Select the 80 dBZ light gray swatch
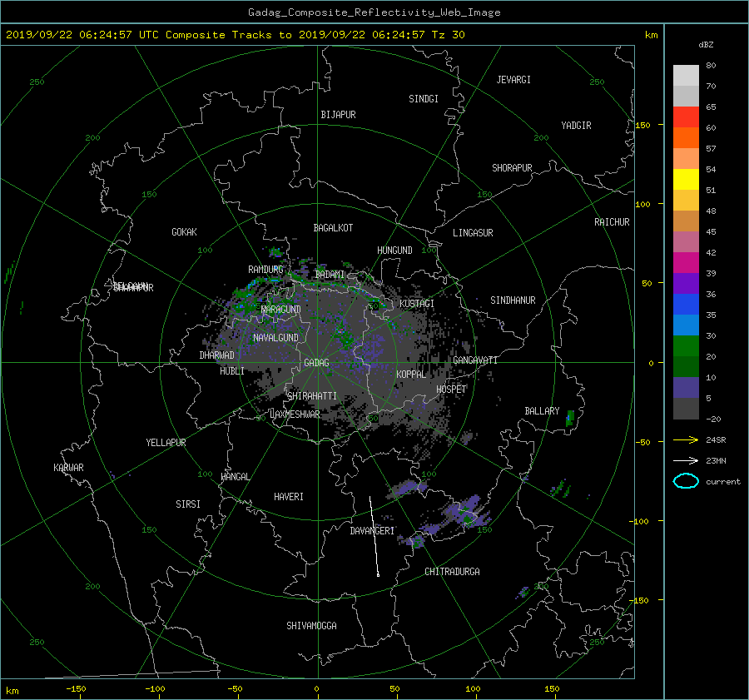This screenshot has width=749, height=700. point(686,76)
